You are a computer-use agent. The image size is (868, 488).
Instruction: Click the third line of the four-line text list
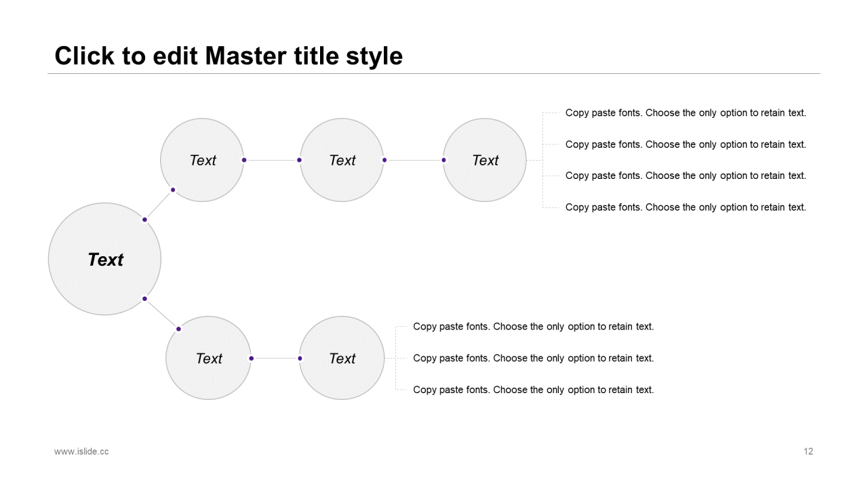(x=686, y=176)
